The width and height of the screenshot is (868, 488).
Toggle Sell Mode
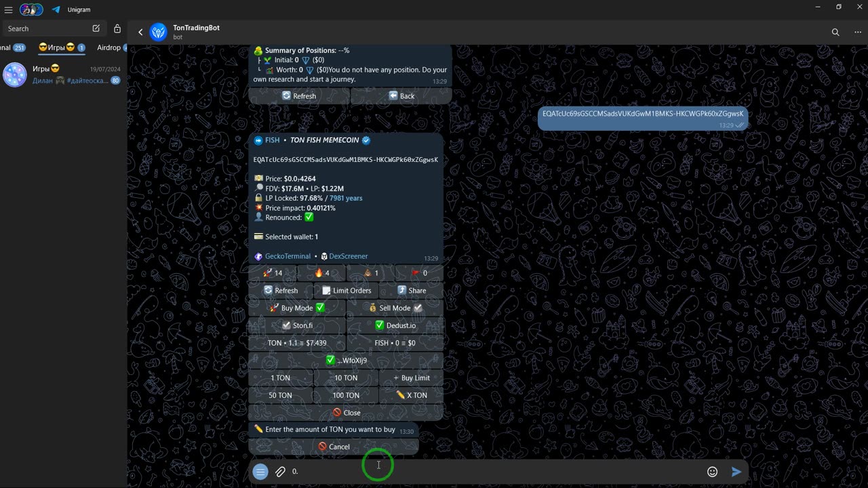pyautogui.click(x=395, y=308)
